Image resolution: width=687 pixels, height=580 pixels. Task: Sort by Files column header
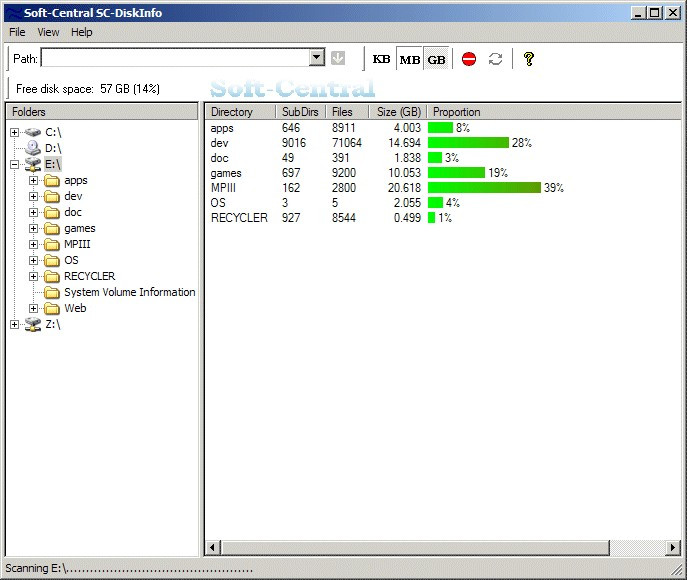(x=347, y=112)
